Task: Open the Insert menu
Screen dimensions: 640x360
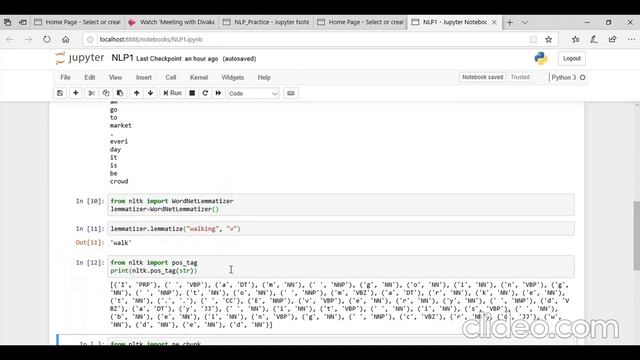Action: click(144, 77)
